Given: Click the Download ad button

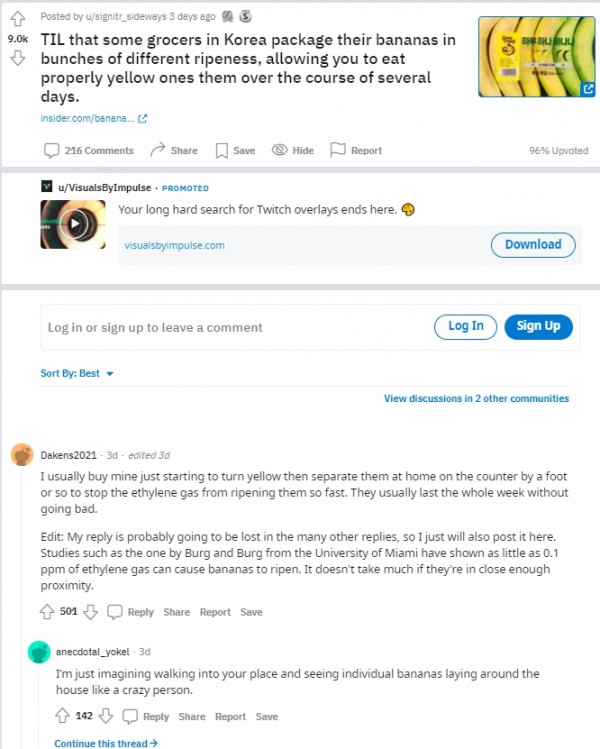Looking at the screenshot, I should 533,245.
